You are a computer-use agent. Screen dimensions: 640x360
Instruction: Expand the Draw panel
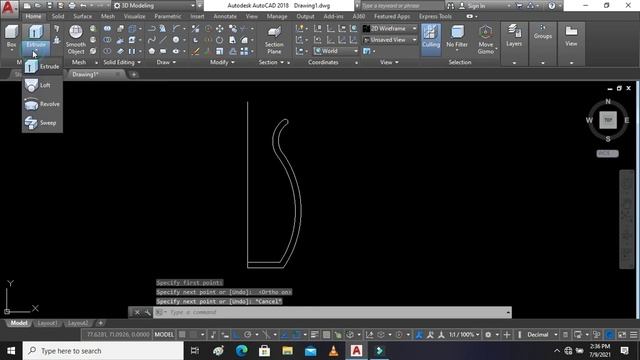point(166,62)
